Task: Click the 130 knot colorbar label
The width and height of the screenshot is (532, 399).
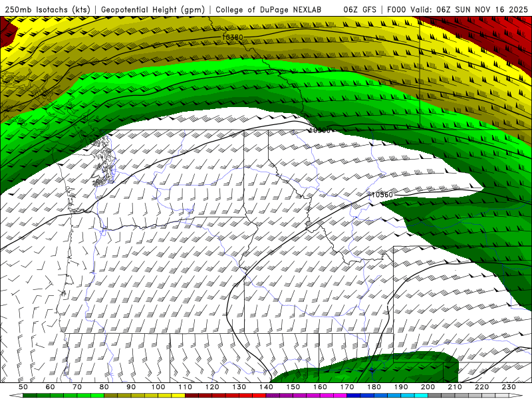Action: pyautogui.click(x=239, y=387)
